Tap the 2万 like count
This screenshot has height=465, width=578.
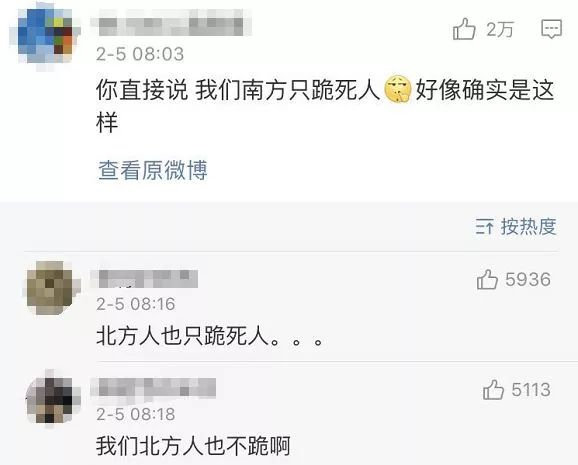click(500, 29)
